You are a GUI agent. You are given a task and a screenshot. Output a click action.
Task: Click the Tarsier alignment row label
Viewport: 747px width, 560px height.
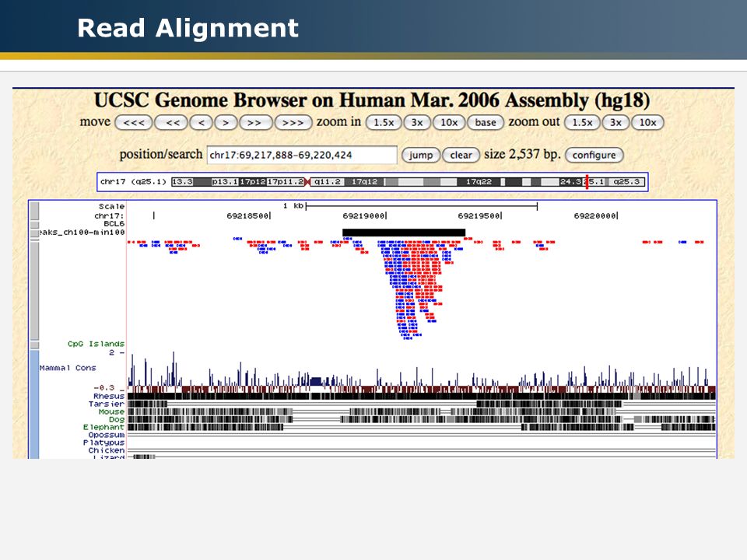tap(107, 404)
